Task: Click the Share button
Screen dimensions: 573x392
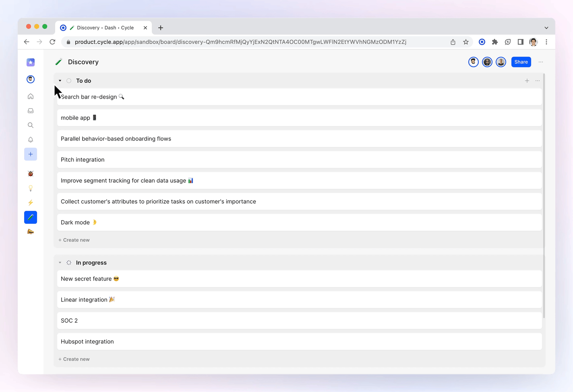Action: point(521,62)
